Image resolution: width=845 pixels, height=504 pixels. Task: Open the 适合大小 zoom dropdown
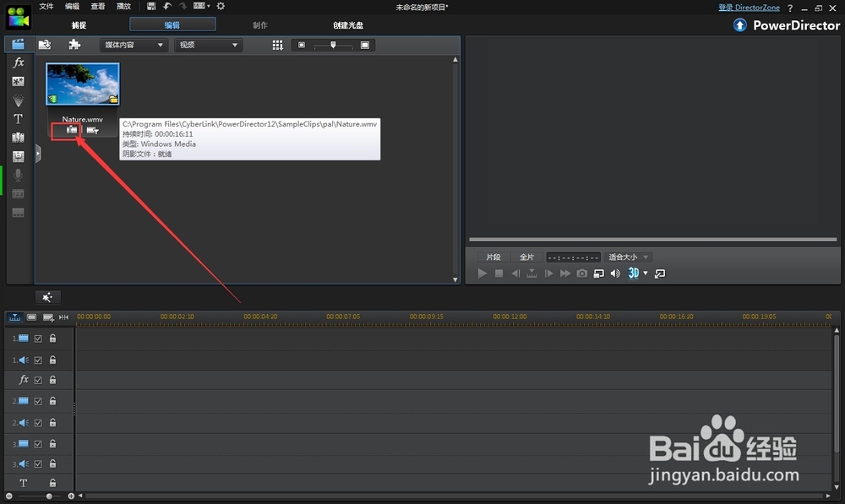pos(628,257)
